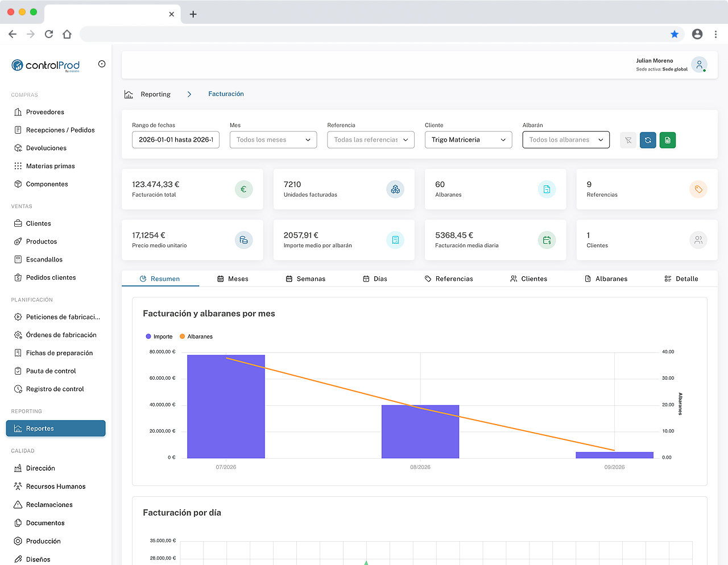Click Reporting in the breadcrumb
This screenshot has width=728, height=565.
(155, 94)
